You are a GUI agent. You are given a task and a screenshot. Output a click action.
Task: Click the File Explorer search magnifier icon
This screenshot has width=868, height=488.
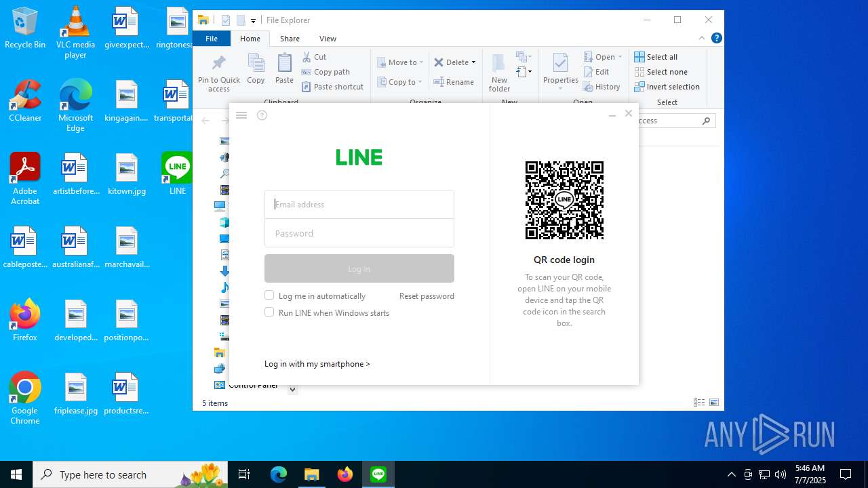tap(706, 121)
